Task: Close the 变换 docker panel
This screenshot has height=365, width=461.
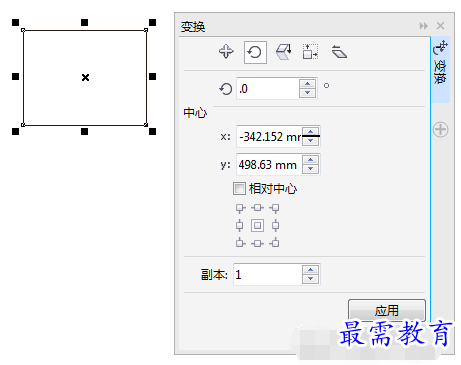Action: pos(441,26)
